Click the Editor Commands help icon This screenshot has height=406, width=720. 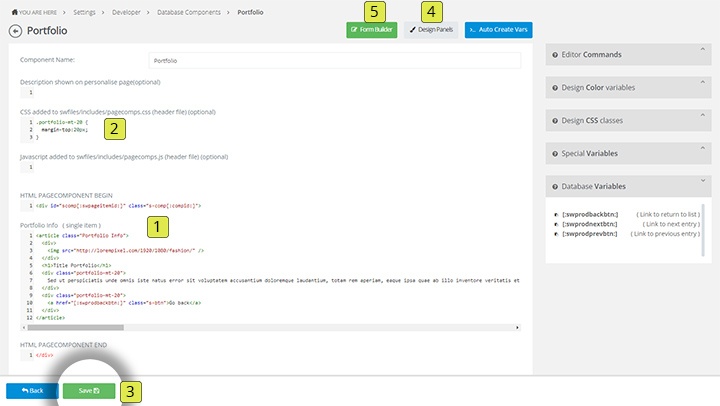click(x=555, y=55)
